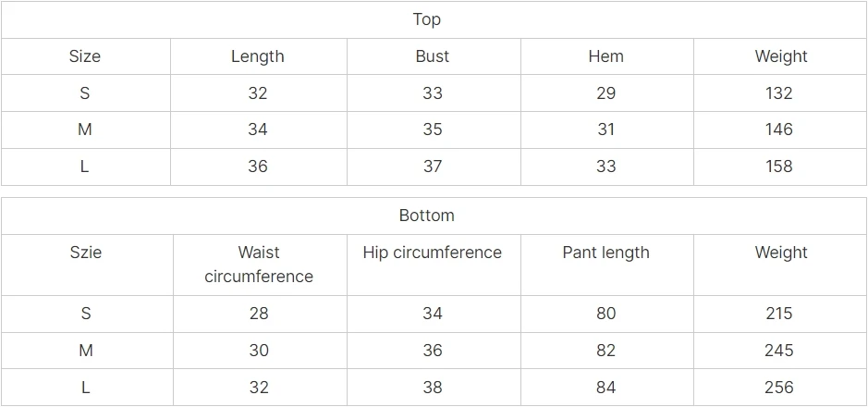The width and height of the screenshot is (868, 407).
Task: Select the Weight header in Top table
Action: tap(780, 56)
